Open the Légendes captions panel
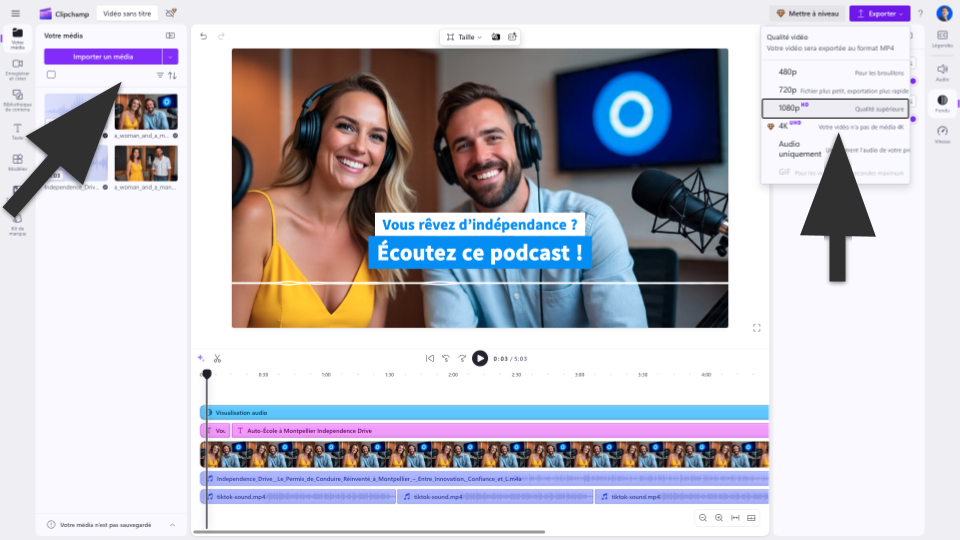This screenshot has width=960, height=540. [x=942, y=39]
